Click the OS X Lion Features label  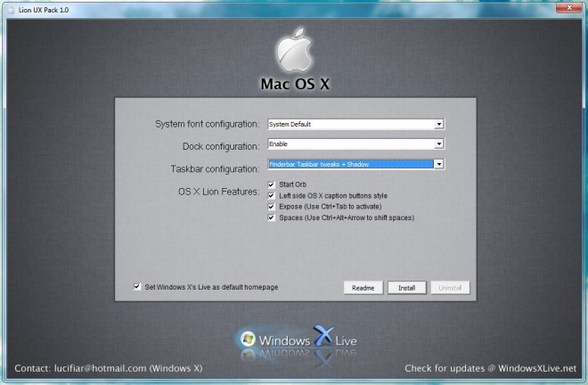click(x=218, y=192)
